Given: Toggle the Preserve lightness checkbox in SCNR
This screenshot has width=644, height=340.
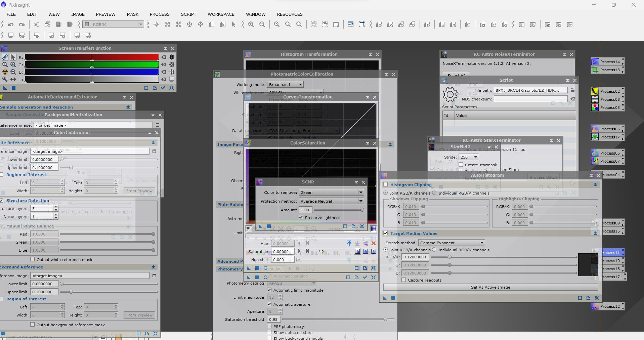Looking at the screenshot, I should pos(301,218).
